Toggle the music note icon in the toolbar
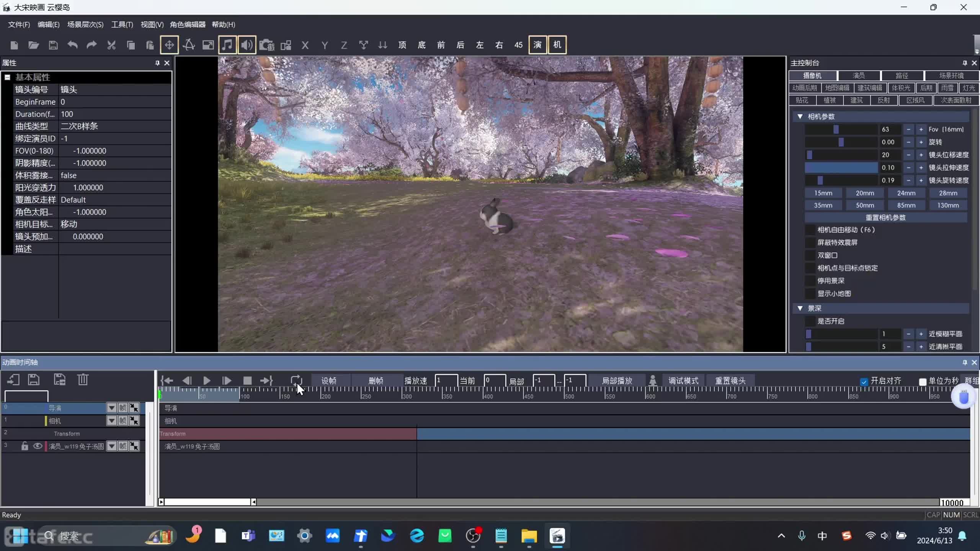 [x=227, y=45]
